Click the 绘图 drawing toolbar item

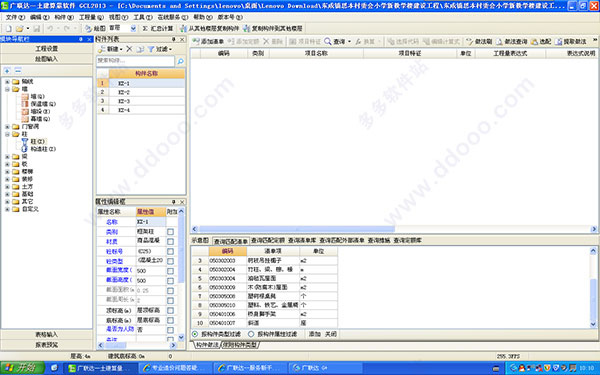(95, 29)
